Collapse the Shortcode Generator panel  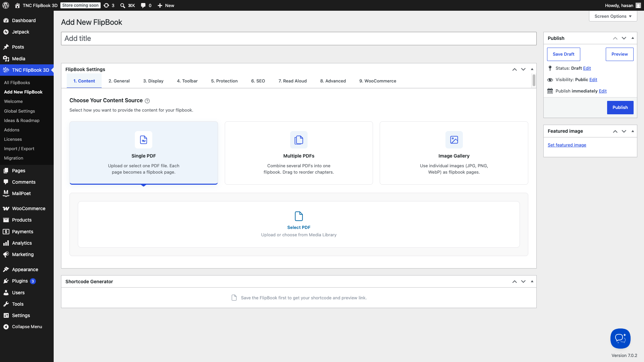pyautogui.click(x=532, y=282)
